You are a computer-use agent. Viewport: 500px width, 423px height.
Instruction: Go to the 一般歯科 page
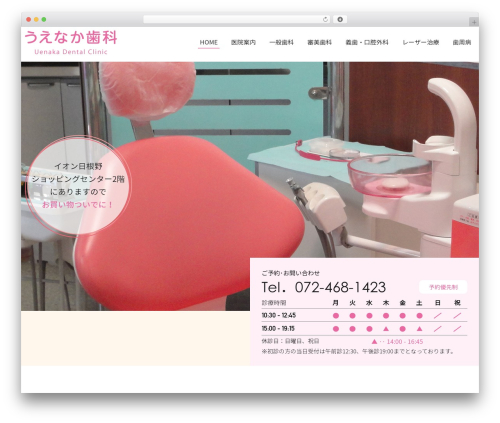click(281, 43)
